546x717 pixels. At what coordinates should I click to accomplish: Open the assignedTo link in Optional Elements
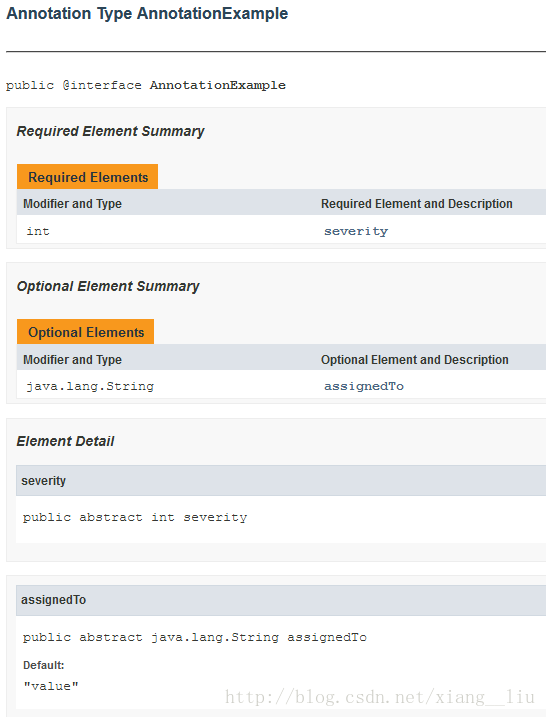point(364,386)
